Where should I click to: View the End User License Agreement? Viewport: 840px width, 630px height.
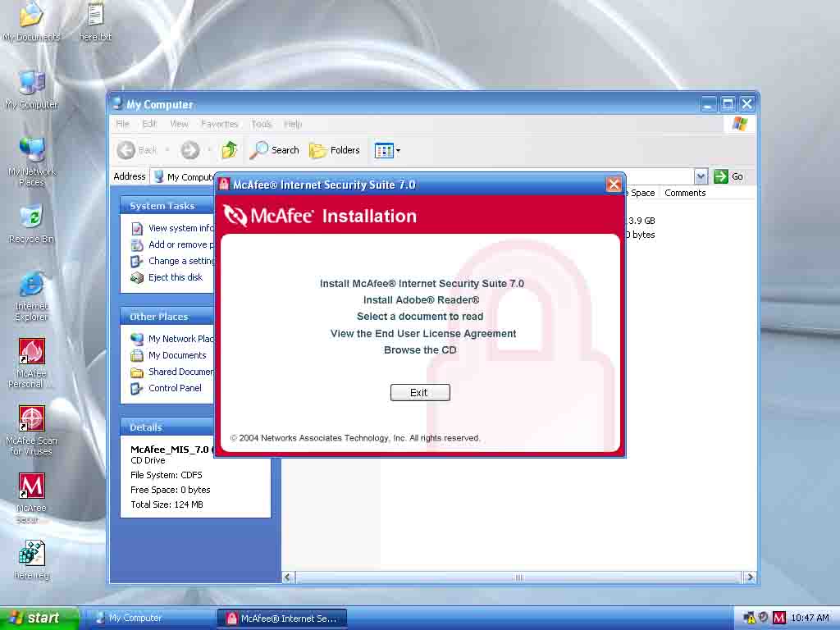(423, 333)
